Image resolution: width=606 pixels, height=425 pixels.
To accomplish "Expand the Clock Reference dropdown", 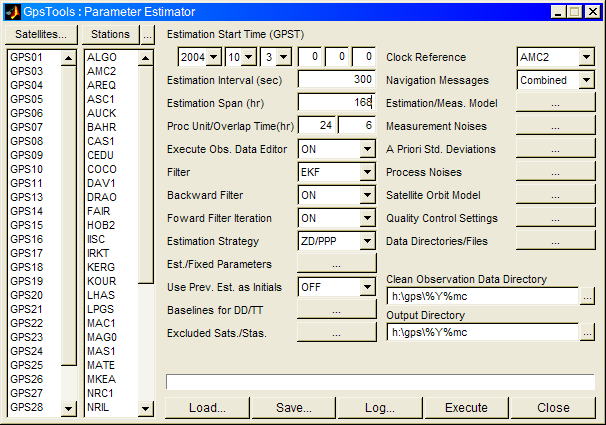I will (586, 57).
